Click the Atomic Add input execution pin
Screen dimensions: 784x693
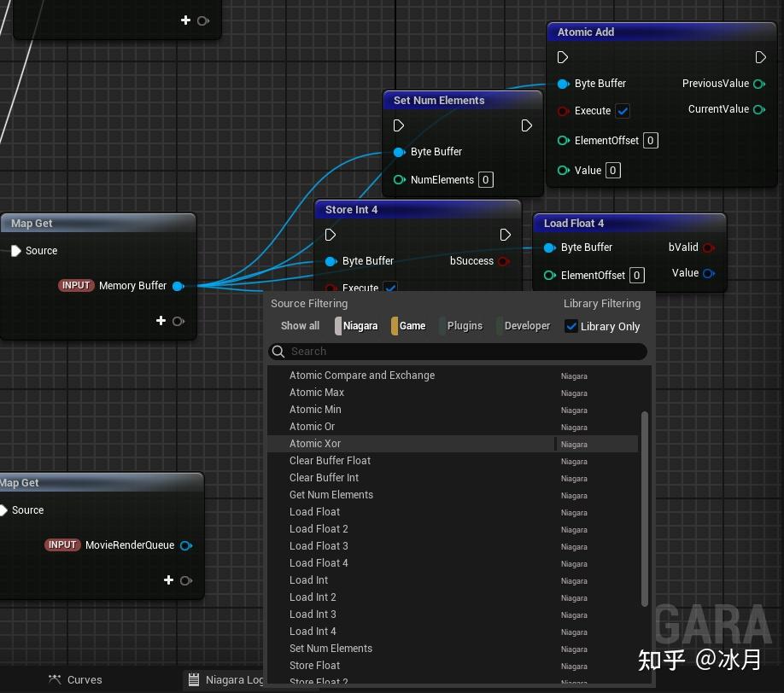(x=563, y=58)
